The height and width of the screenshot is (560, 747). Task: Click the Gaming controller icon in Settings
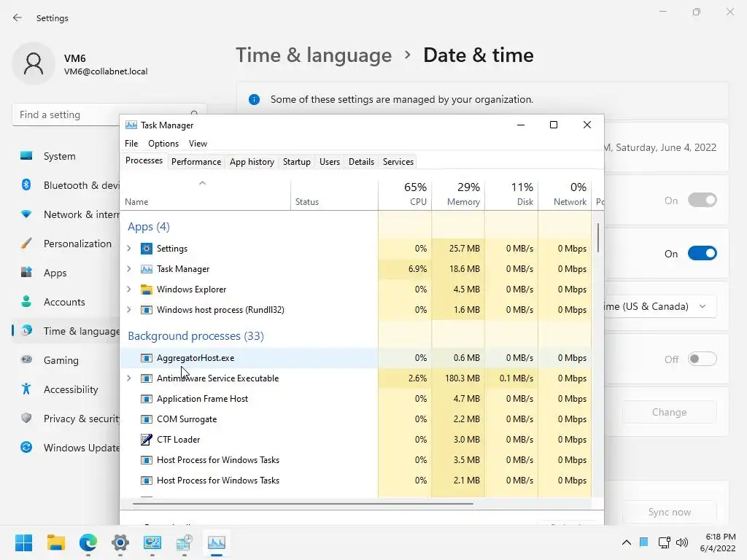click(26, 359)
